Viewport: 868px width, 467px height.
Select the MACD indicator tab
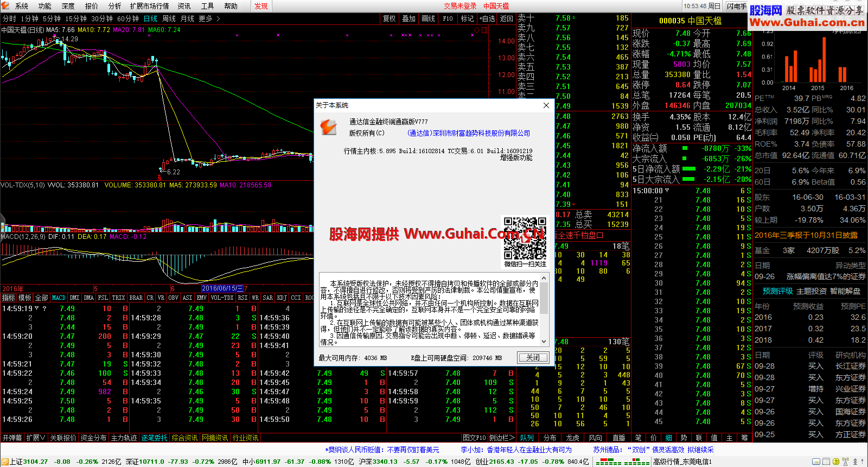(59, 298)
